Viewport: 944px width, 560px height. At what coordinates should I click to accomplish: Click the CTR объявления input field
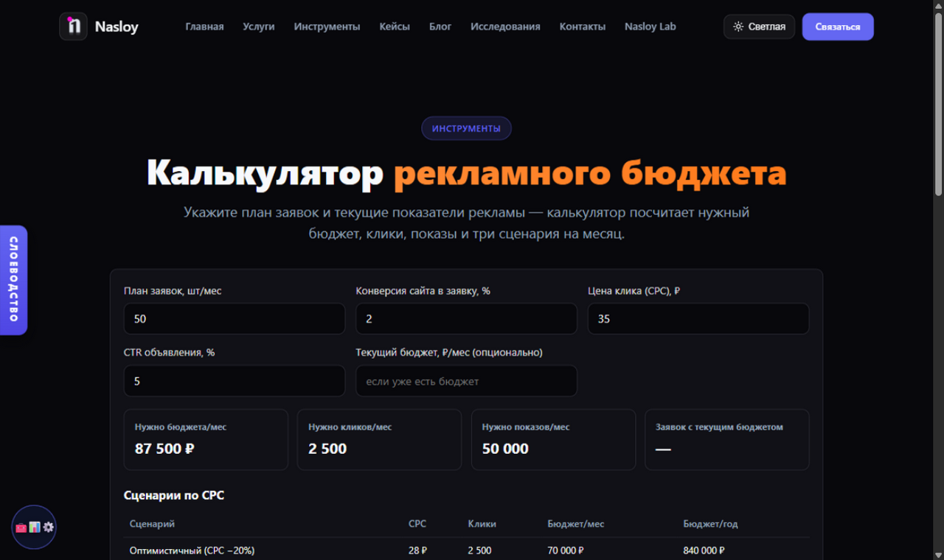coord(235,381)
